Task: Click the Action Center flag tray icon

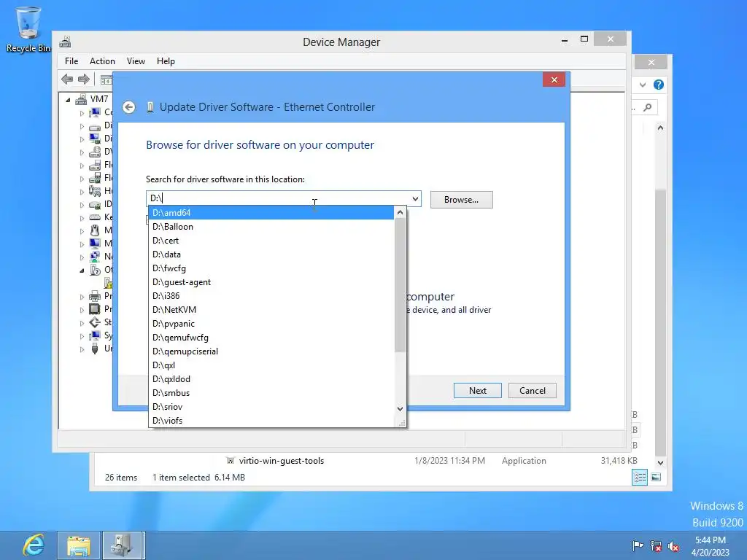Action: 638,545
